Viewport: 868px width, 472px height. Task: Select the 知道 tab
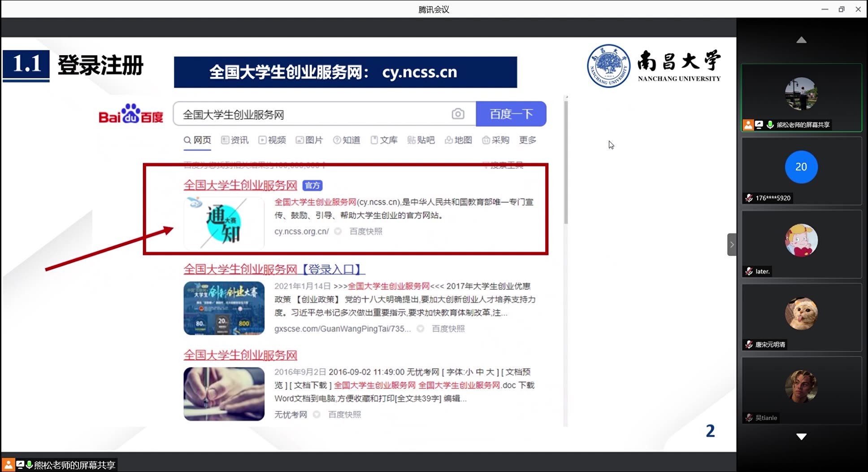347,140
